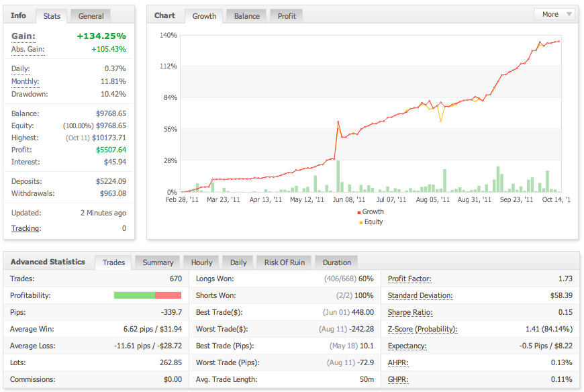Open the Duration statistics tab
The height and width of the screenshot is (392, 584).
(x=337, y=262)
